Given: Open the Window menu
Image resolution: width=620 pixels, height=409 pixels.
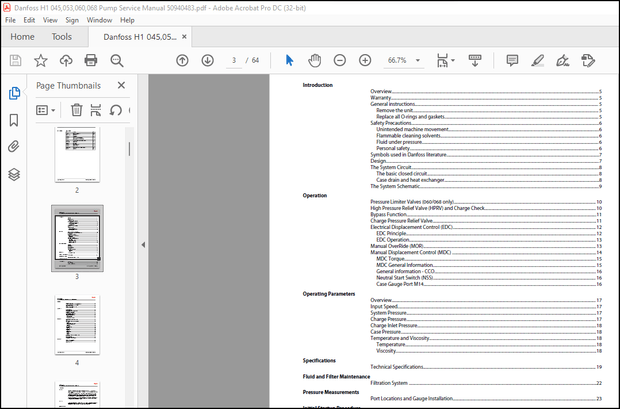Looking at the screenshot, I should click(99, 20).
